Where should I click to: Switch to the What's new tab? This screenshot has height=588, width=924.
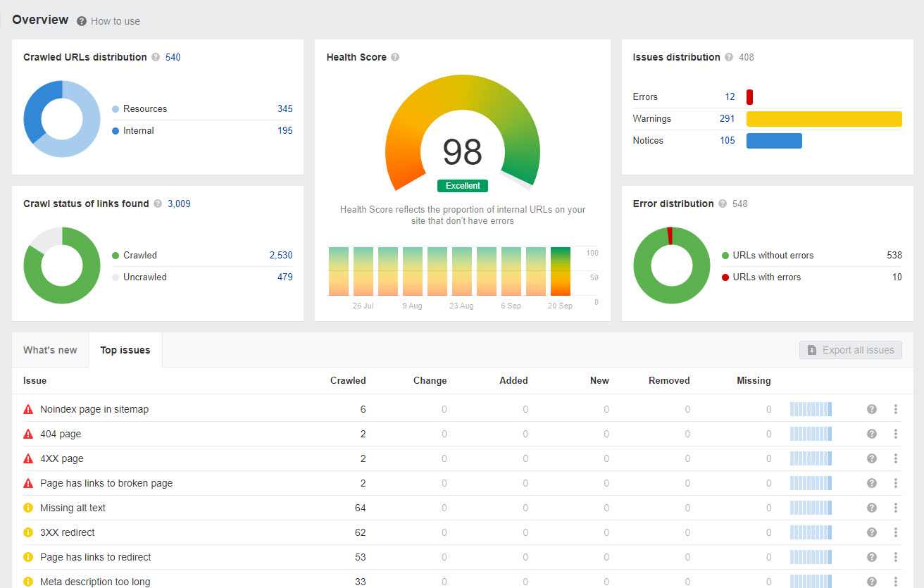[50, 350]
